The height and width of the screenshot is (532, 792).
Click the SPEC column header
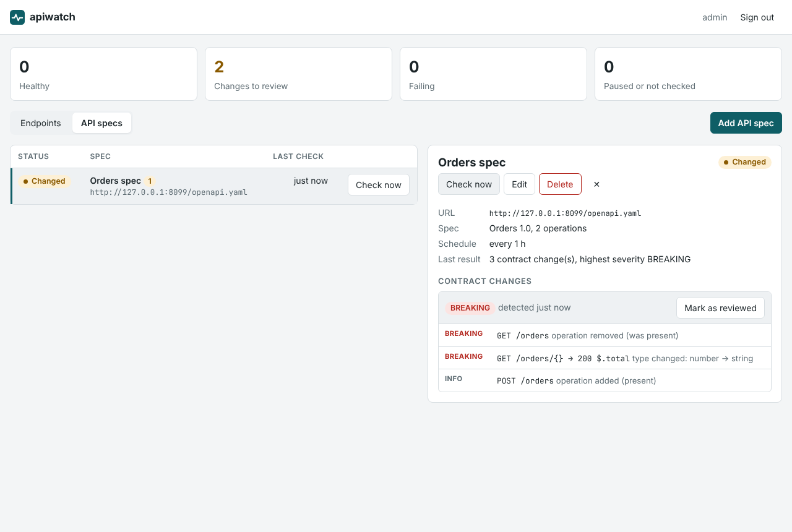(x=100, y=157)
